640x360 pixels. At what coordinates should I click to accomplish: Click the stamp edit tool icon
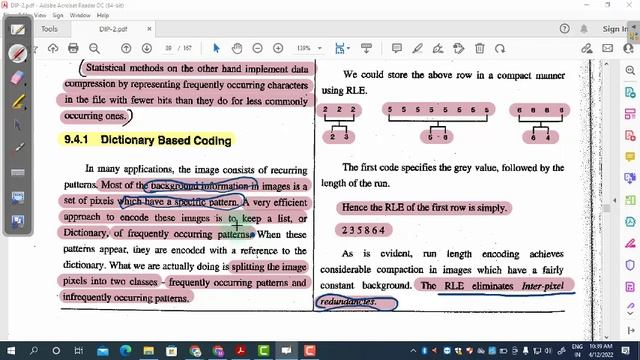pyautogui.click(x=459, y=48)
